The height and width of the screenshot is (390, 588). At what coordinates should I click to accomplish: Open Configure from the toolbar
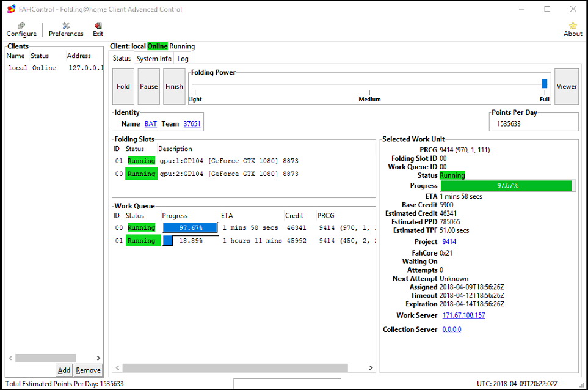pyautogui.click(x=21, y=29)
